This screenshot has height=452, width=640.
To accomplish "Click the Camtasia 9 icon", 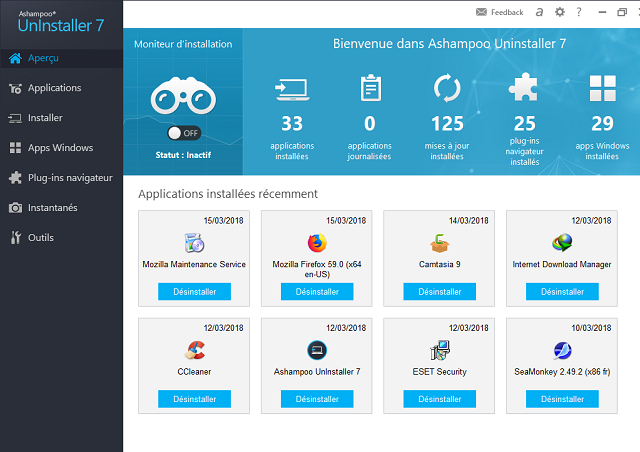I will [x=440, y=243].
